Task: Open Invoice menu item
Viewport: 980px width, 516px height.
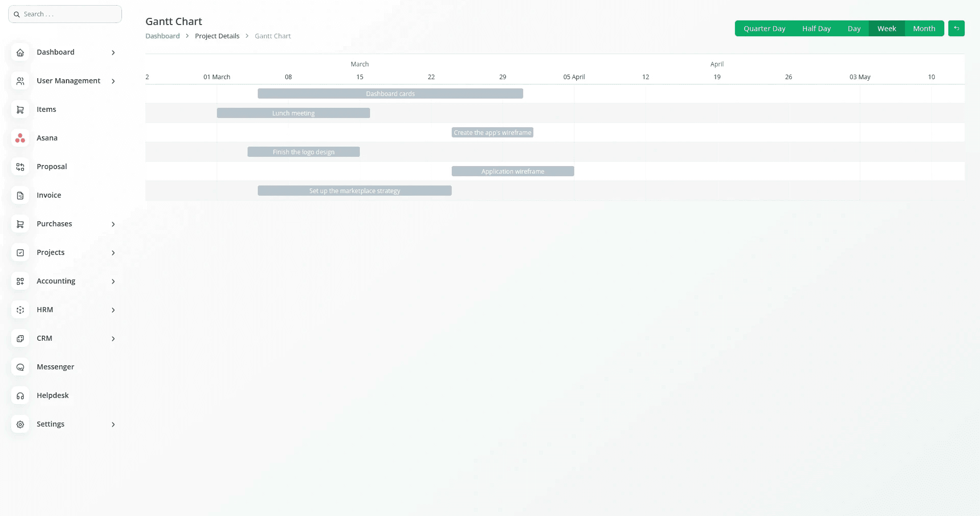Action: (48, 195)
